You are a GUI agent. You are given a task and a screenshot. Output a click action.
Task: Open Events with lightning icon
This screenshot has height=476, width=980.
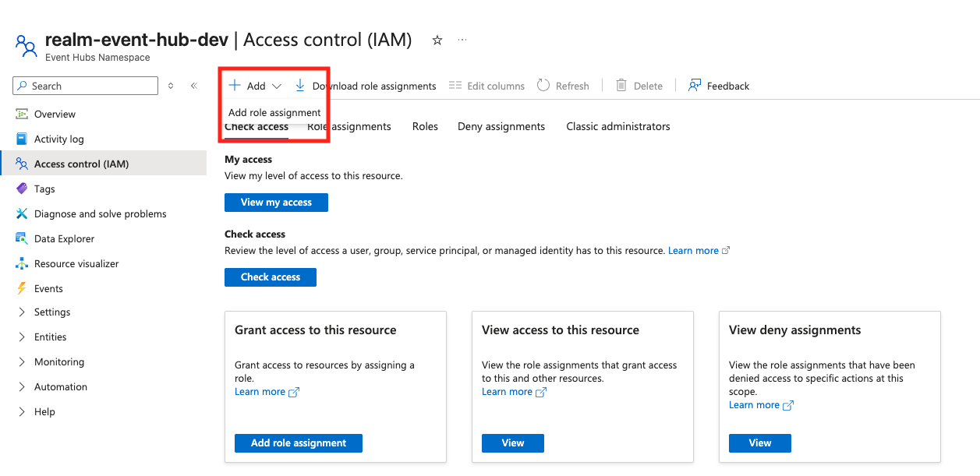coord(48,288)
